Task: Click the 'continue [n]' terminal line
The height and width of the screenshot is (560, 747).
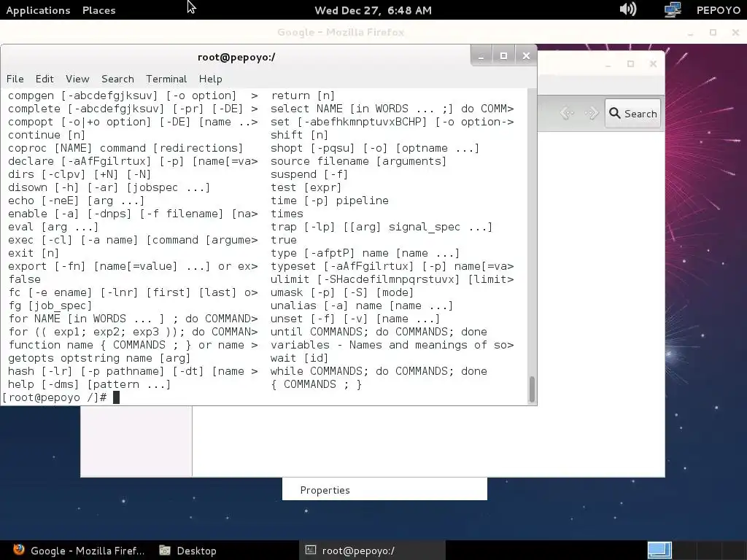Action: tap(46, 135)
